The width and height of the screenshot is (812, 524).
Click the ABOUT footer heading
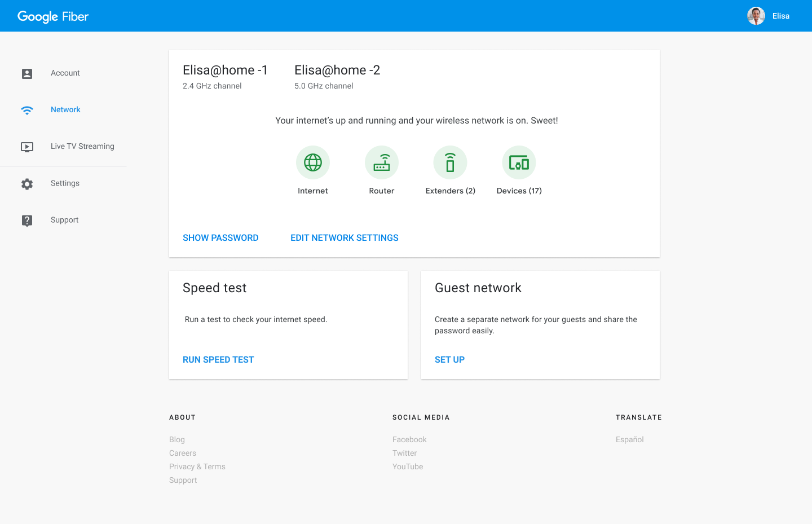point(182,417)
